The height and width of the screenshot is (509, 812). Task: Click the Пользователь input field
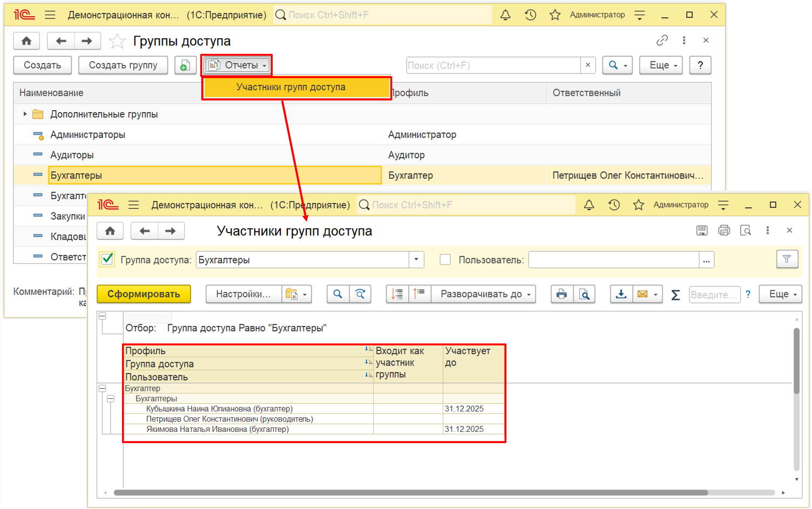click(x=614, y=260)
